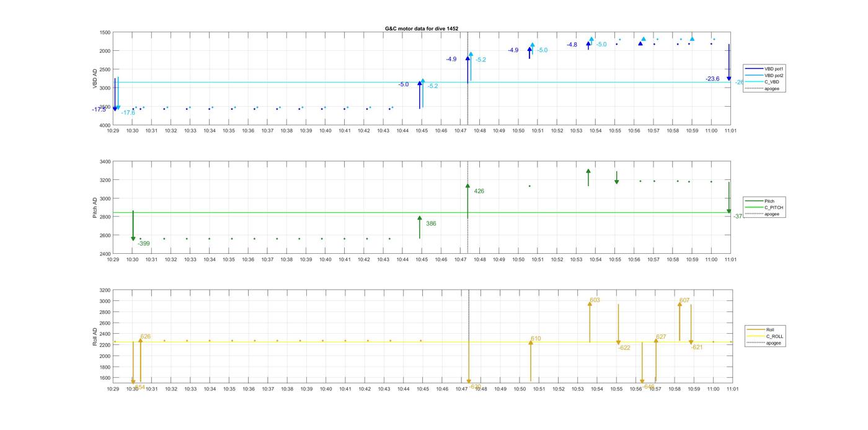Click the "386" pitch rate label
Viewport: 868px width, 430px height.
pyautogui.click(x=431, y=223)
